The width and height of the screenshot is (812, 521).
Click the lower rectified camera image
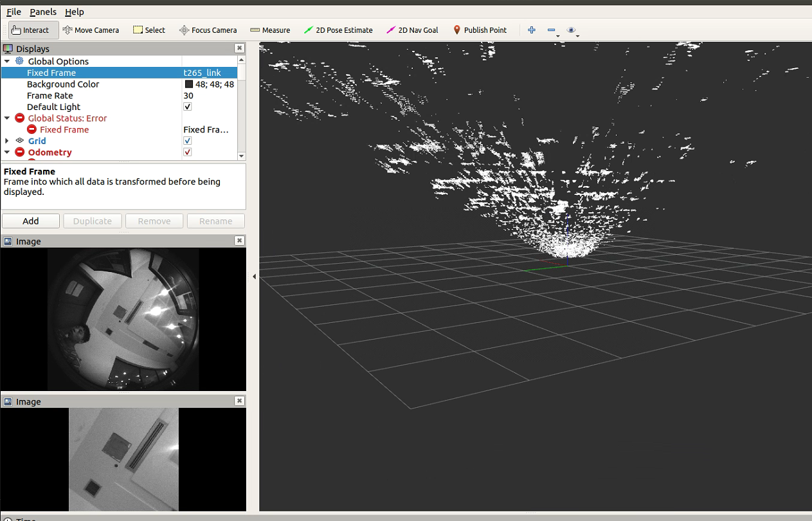click(123, 459)
